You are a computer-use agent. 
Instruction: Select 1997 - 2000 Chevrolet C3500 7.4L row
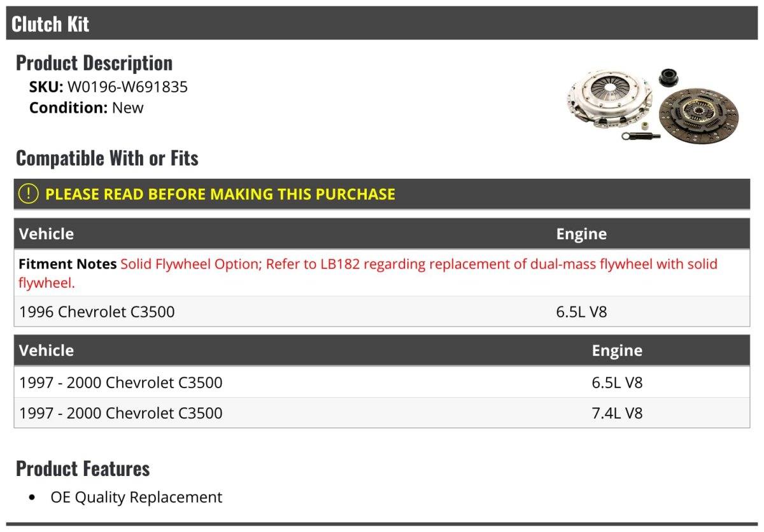382,413
